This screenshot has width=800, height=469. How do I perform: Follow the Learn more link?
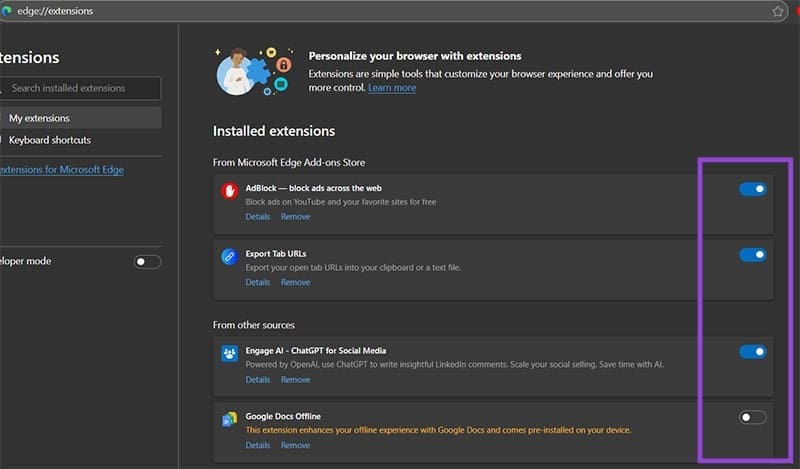pos(392,88)
